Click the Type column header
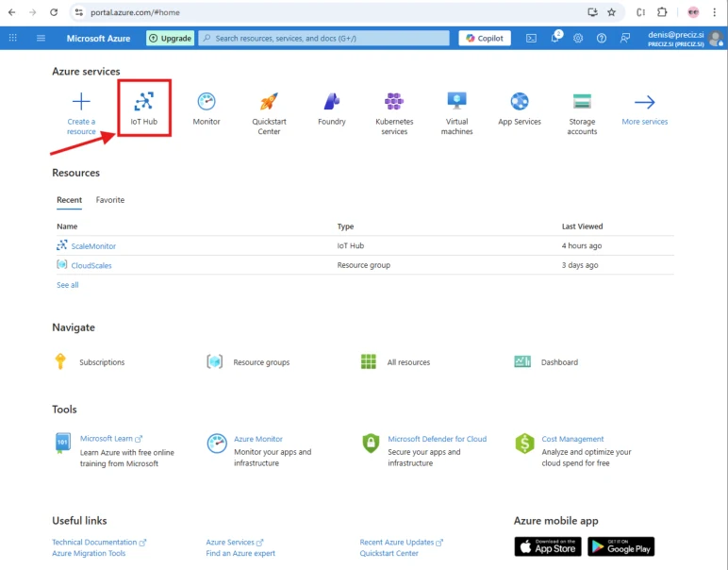 (x=345, y=226)
